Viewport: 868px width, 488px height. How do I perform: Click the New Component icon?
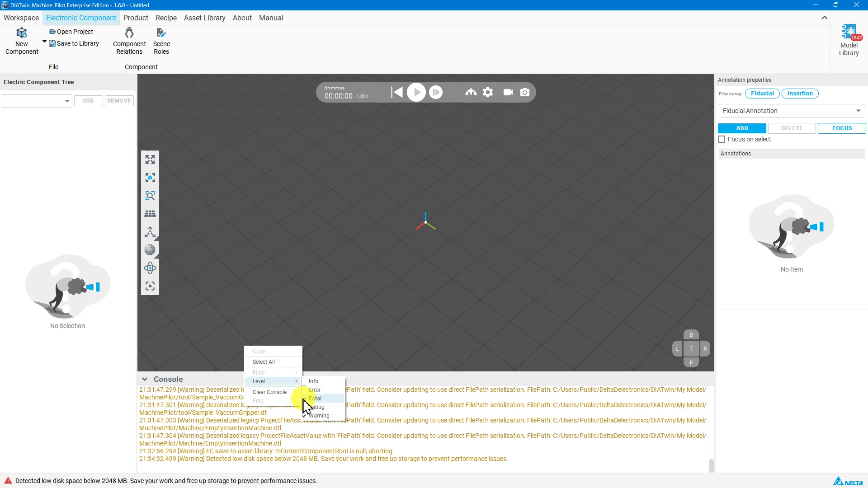[x=22, y=33]
